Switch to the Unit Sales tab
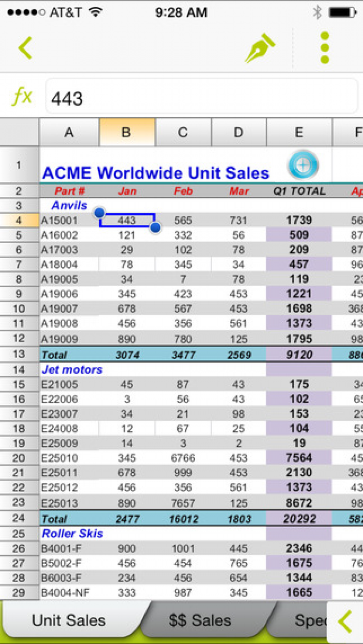This screenshot has height=644, width=363. pyautogui.click(x=69, y=620)
